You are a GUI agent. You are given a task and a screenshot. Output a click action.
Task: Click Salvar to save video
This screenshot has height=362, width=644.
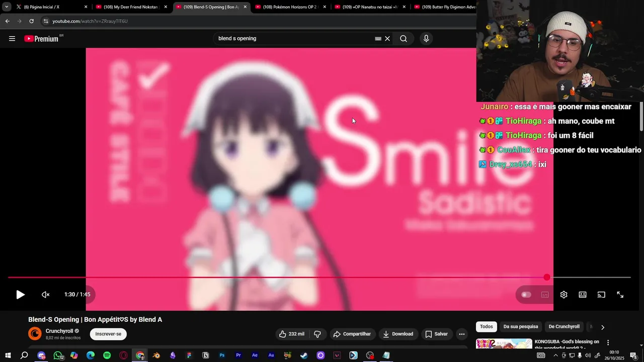coord(436,334)
